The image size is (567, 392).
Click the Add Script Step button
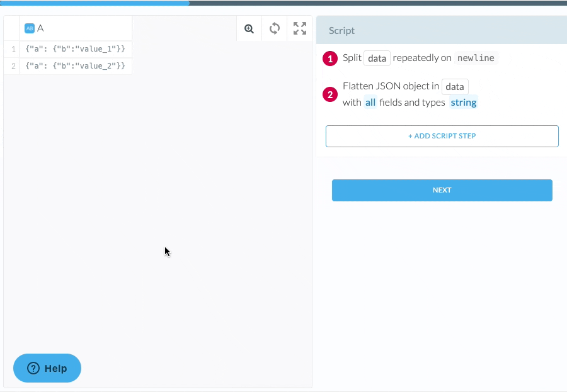click(x=442, y=136)
